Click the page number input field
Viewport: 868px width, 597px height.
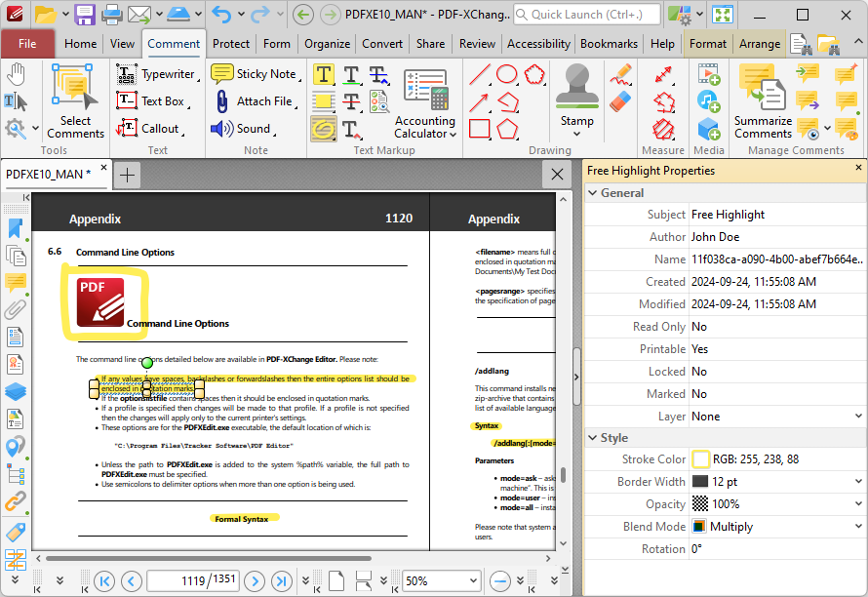[x=193, y=581]
